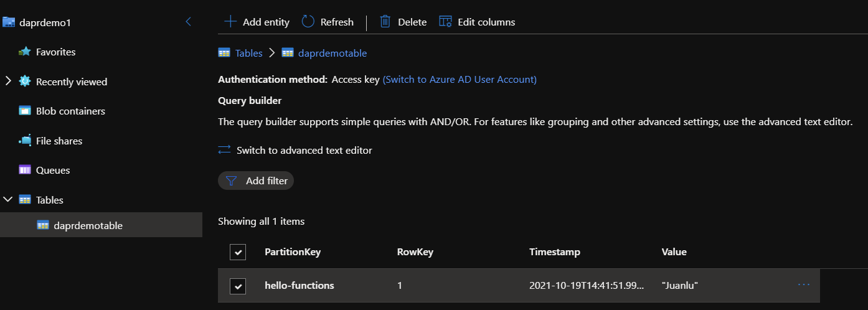The height and width of the screenshot is (310, 868).
Task: Click the Delete trash can icon
Action: (x=385, y=22)
